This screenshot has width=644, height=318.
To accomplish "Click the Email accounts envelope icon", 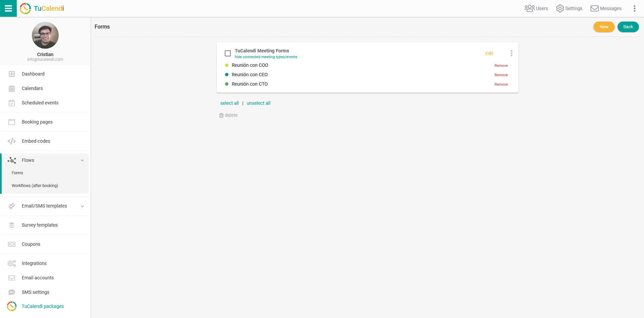I will click(12, 278).
